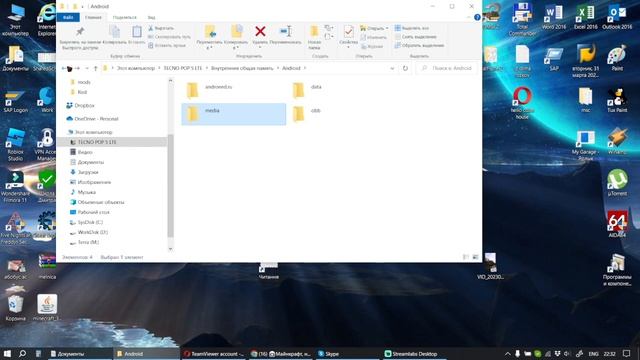Click the Wondershare Filmora 11 desktop icon
Image resolution: width=640 pixels, height=360 pixels.
pos(16,187)
